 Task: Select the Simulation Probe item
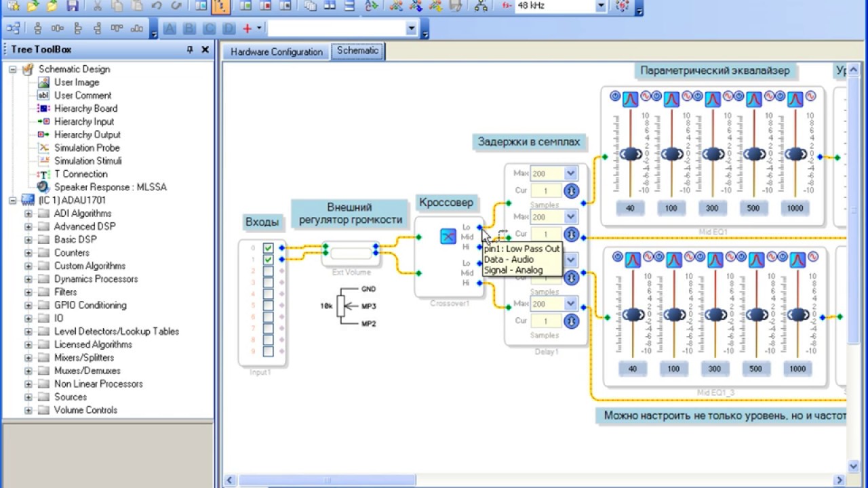click(x=87, y=148)
